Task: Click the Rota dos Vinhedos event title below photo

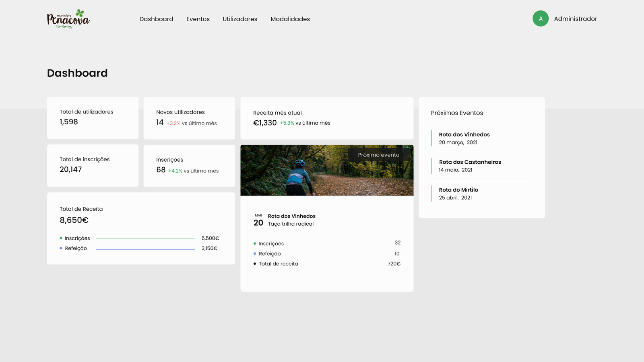Action: (x=291, y=216)
